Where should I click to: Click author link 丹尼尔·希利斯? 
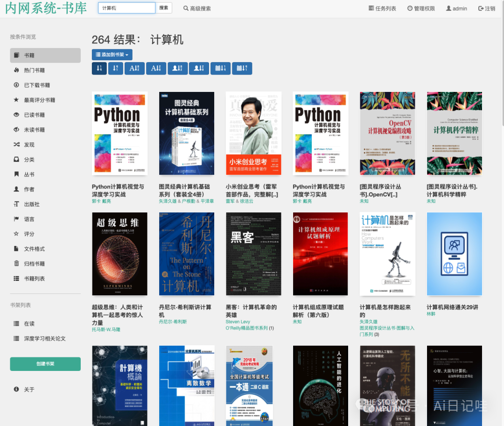(173, 321)
